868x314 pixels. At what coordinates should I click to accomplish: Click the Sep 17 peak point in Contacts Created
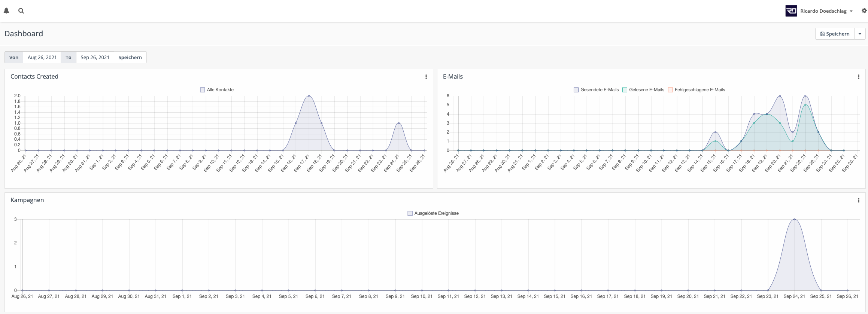[x=309, y=96]
